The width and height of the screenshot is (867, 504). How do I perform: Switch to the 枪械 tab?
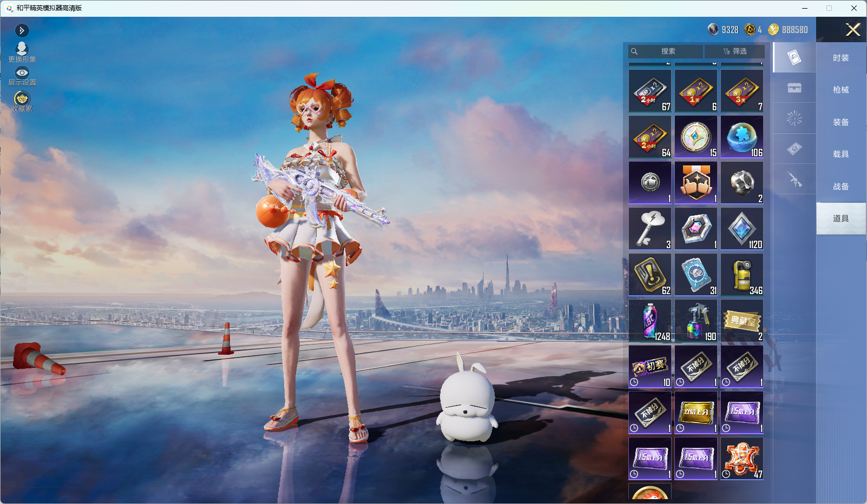(x=840, y=90)
